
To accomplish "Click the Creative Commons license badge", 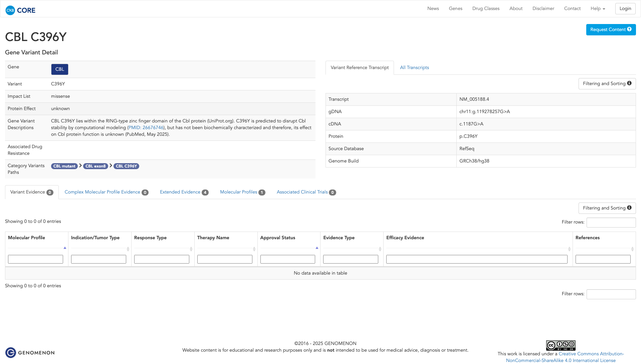I will pyautogui.click(x=561, y=345).
